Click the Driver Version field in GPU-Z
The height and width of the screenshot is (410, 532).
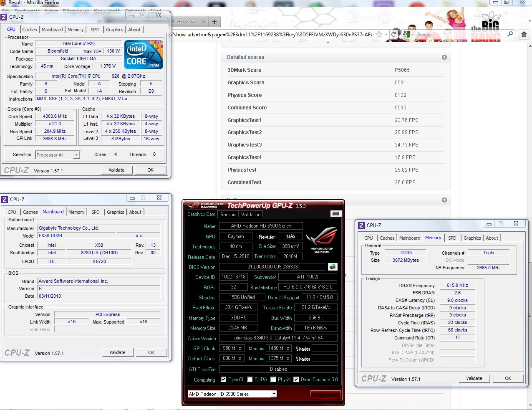pyautogui.click(x=278, y=338)
